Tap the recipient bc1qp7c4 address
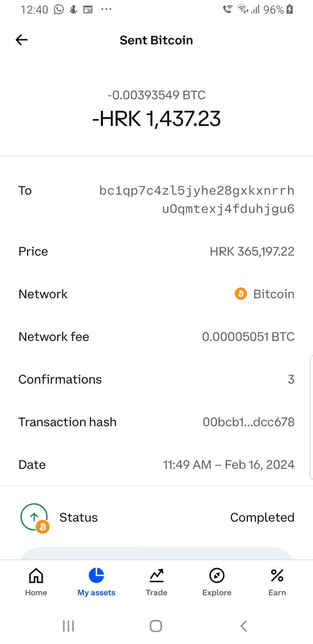313x644 pixels. [197, 200]
